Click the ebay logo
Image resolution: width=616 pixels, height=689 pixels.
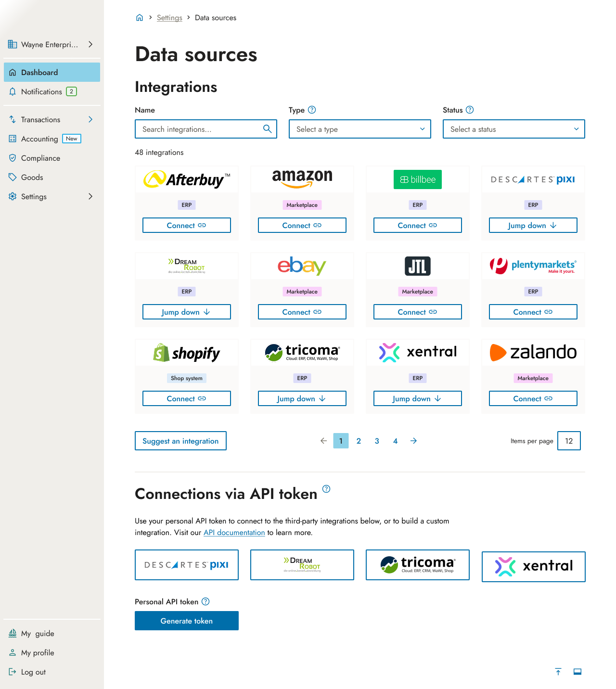pos(302,266)
